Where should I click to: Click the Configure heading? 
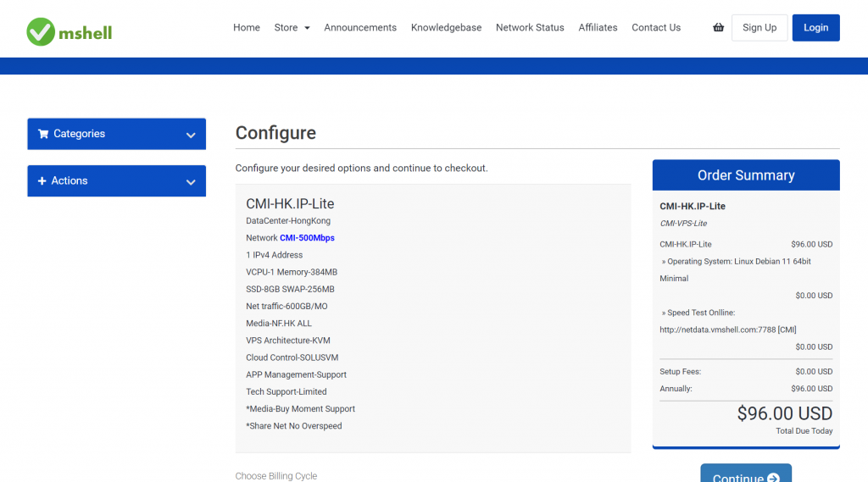point(275,133)
